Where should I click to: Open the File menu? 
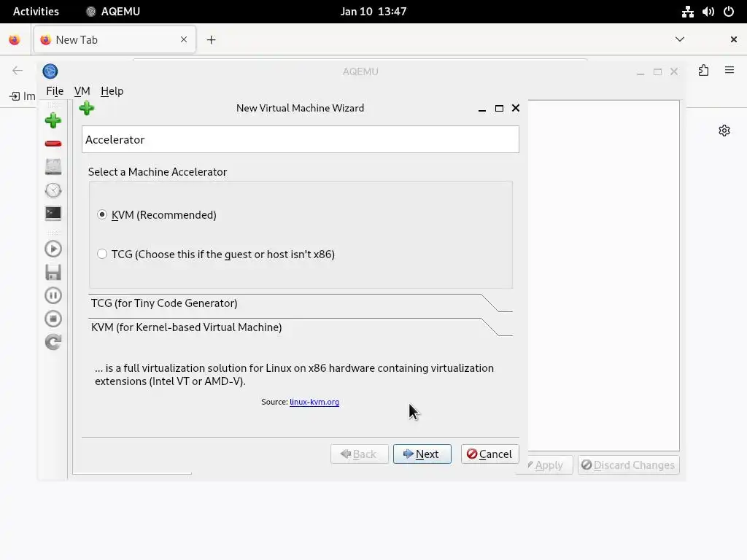click(x=55, y=91)
